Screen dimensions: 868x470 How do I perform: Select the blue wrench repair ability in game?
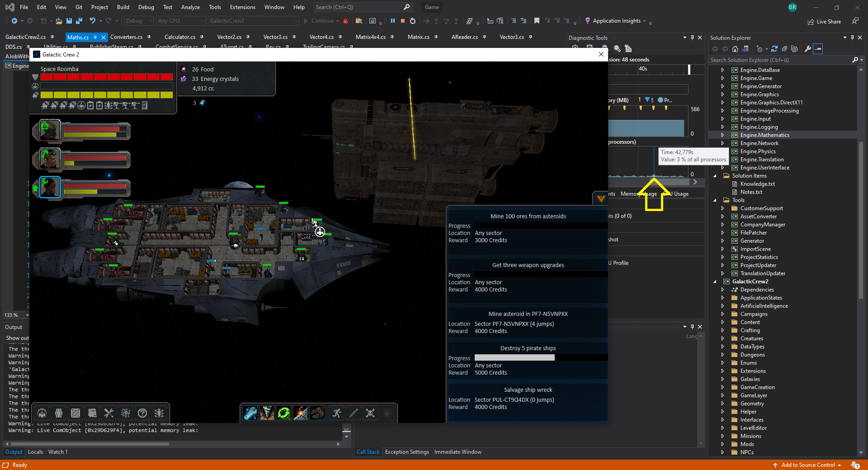tap(250, 413)
